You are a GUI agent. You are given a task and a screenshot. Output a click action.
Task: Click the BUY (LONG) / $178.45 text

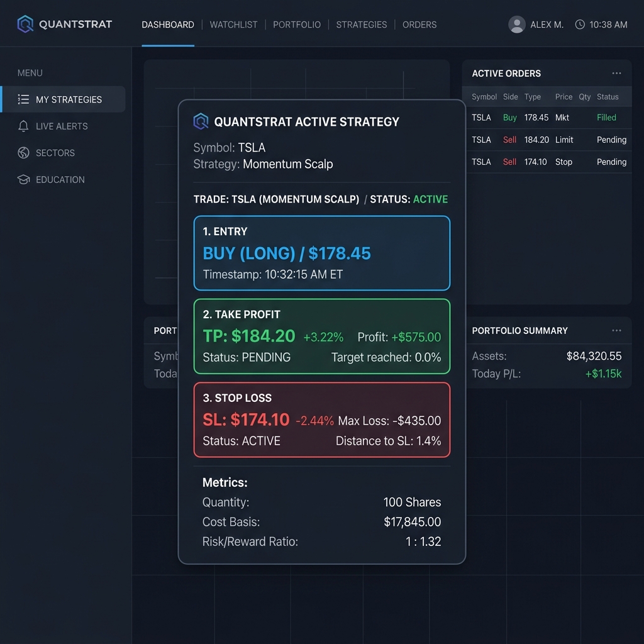pos(287,253)
